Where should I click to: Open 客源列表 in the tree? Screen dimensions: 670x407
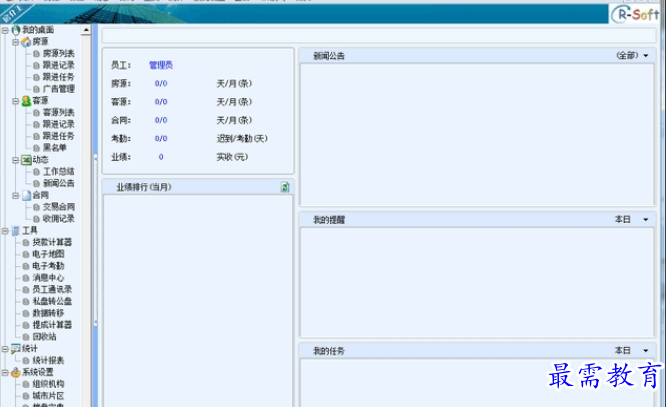click(59, 112)
